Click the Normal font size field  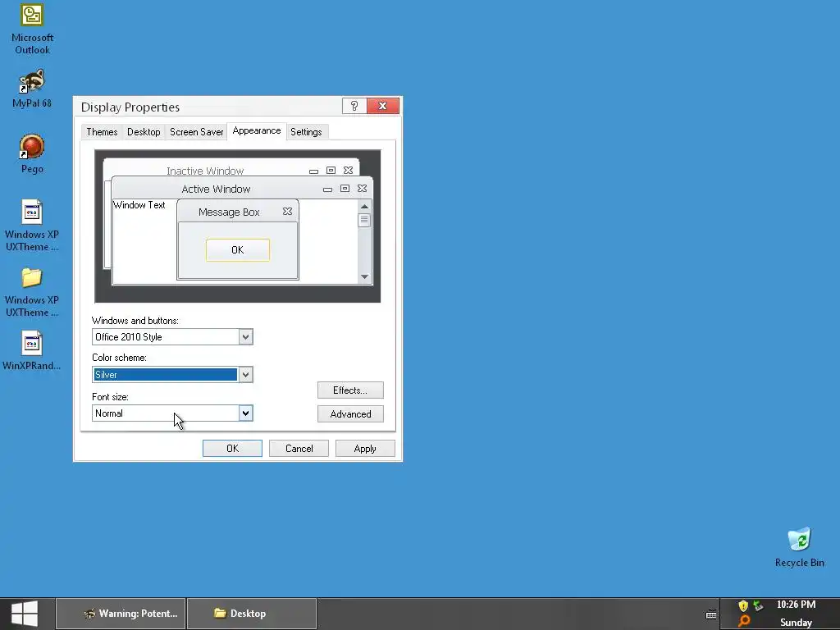click(166, 413)
